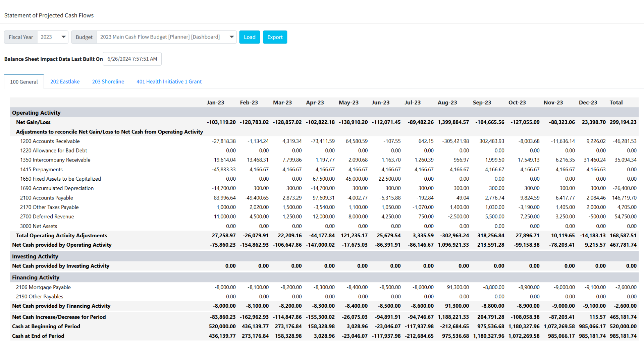Select the Total column header

[x=616, y=102]
